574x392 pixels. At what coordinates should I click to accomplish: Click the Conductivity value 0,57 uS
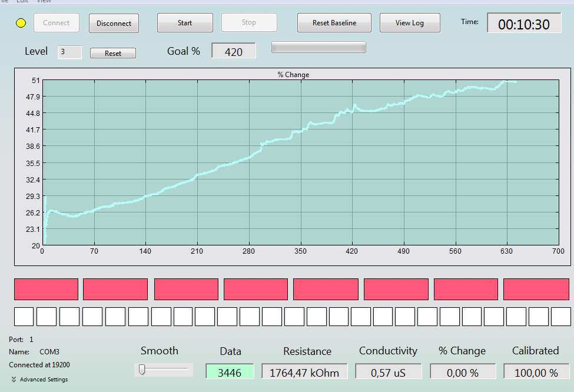388,371
